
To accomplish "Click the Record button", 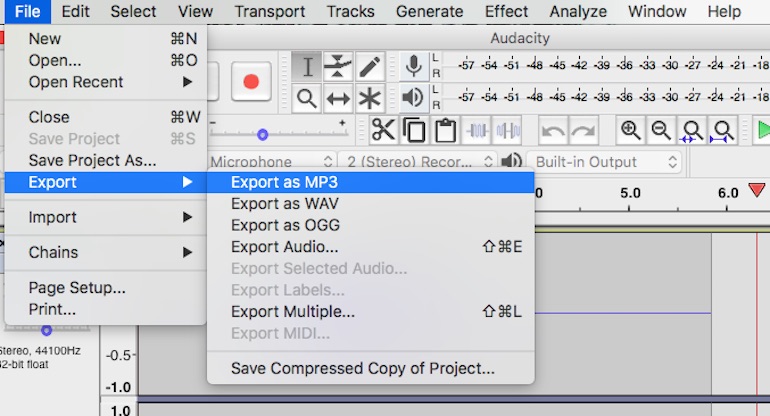I will (251, 82).
